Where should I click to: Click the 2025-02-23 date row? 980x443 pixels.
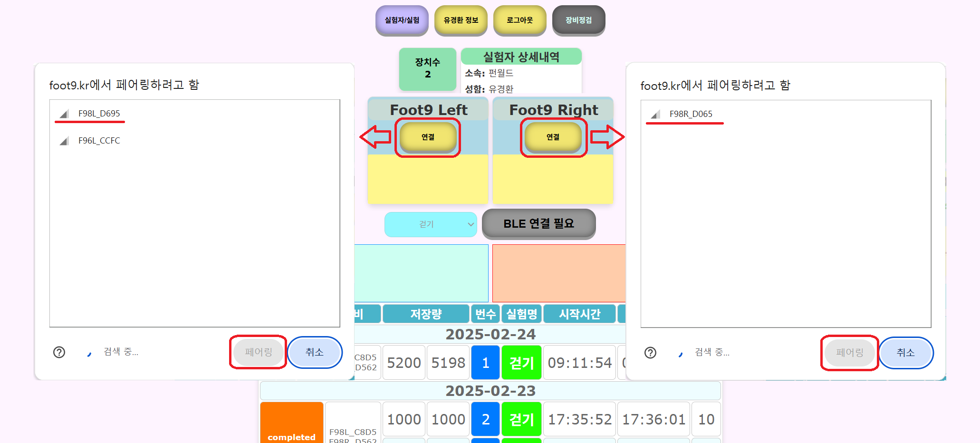click(x=490, y=391)
